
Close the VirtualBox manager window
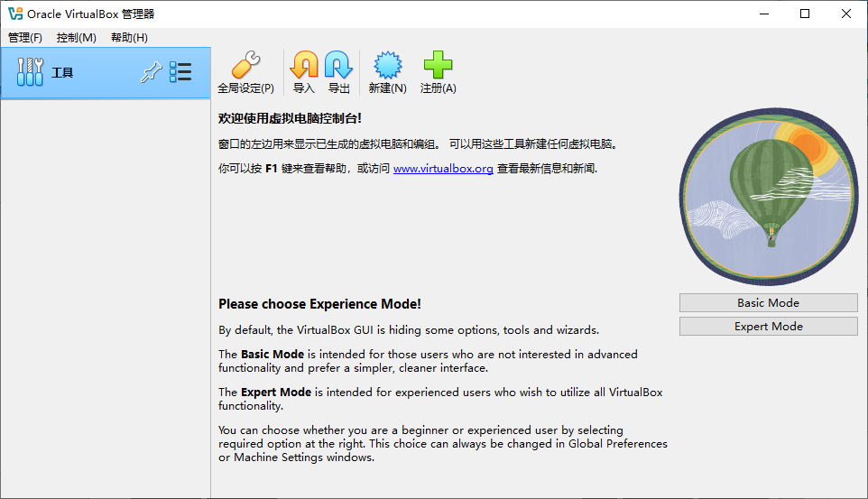point(846,14)
